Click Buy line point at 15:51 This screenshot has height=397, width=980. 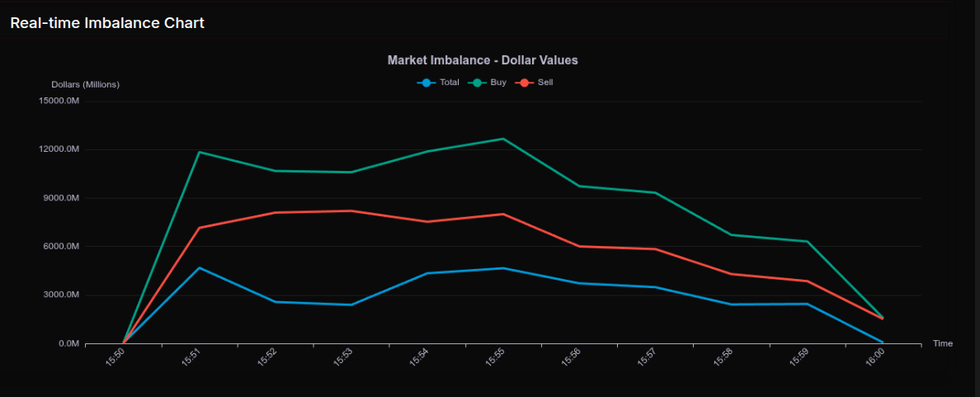200,152
